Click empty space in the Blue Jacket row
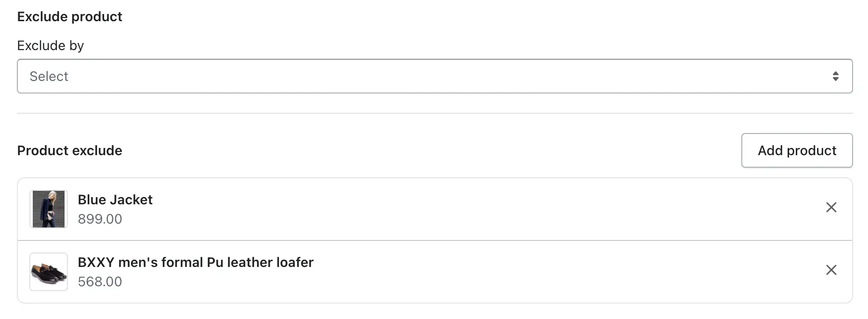This screenshot has height=319, width=868. [x=482, y=209]
